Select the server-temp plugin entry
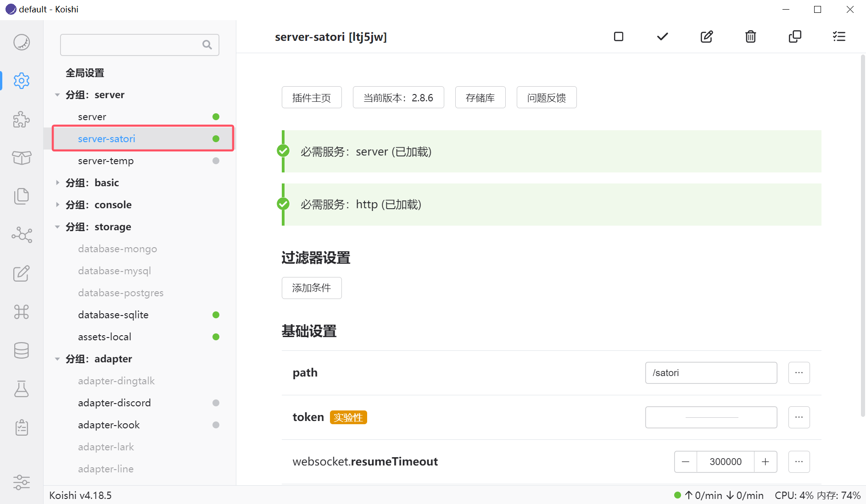The height and width of the screenshot is (504, 866). (140, 161)
